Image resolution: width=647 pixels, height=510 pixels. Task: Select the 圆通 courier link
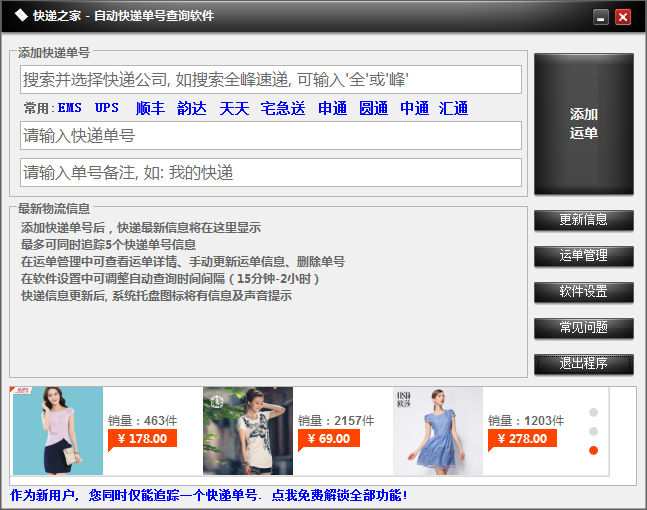coord(373,108)
